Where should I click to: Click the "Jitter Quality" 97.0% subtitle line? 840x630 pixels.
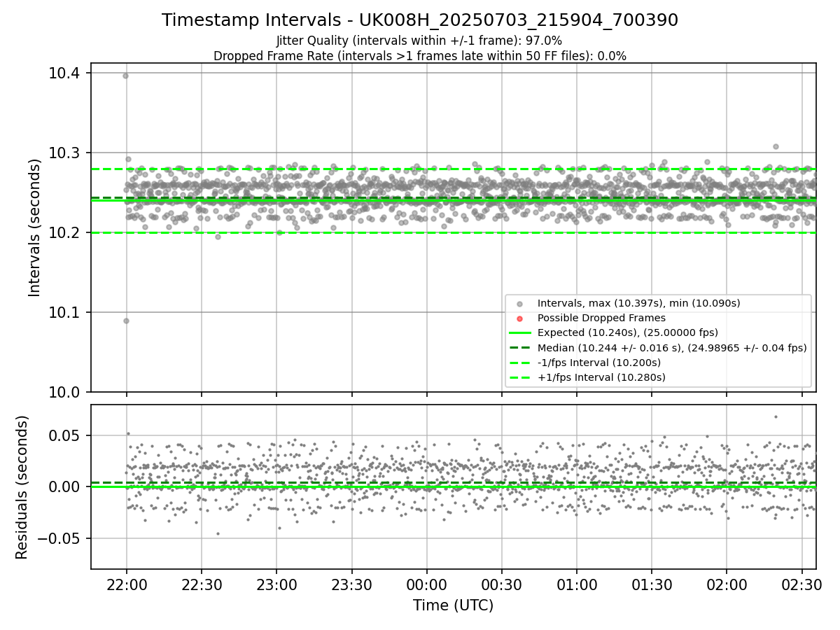(x=419, y=41)
